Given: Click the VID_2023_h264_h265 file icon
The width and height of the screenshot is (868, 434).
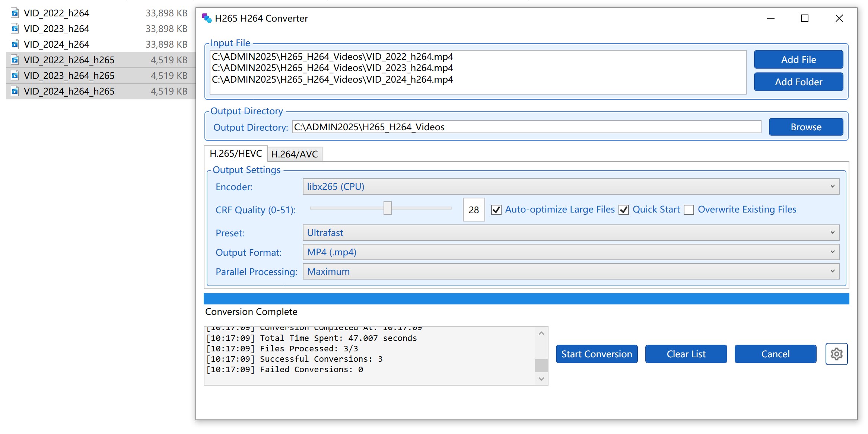Looking at the screenshot, I should (15, 76).
